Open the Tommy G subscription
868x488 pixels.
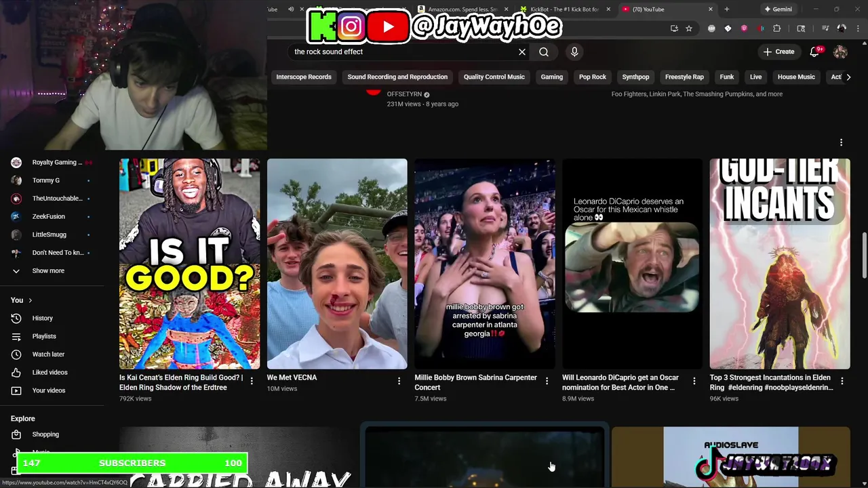point(52,180)
